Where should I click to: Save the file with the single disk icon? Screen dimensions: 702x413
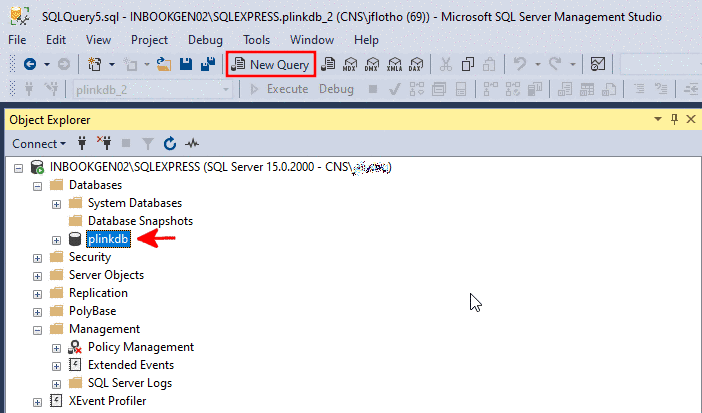tap(186, 65)
